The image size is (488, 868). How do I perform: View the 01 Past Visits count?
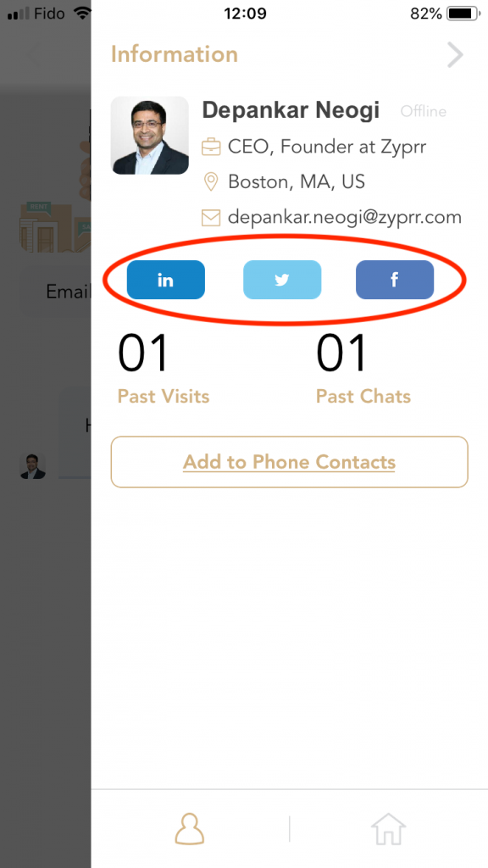click(x=164, y=369)
